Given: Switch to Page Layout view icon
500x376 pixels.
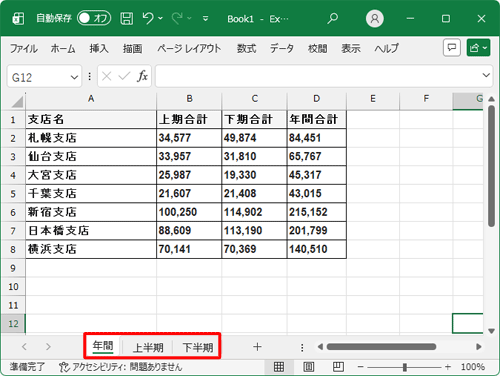Looking at the screenshot, I should point(309,367).
